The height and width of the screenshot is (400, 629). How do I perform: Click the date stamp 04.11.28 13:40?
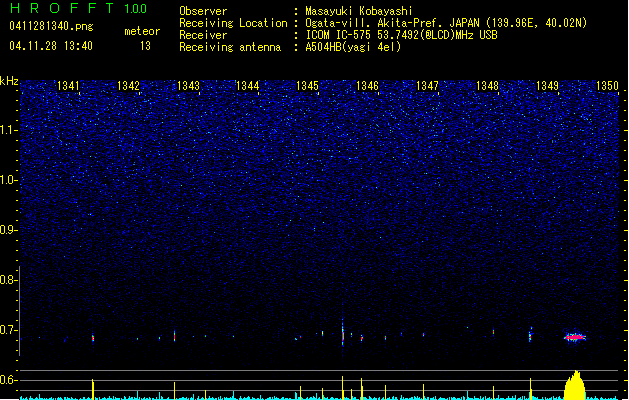(51, 46)
